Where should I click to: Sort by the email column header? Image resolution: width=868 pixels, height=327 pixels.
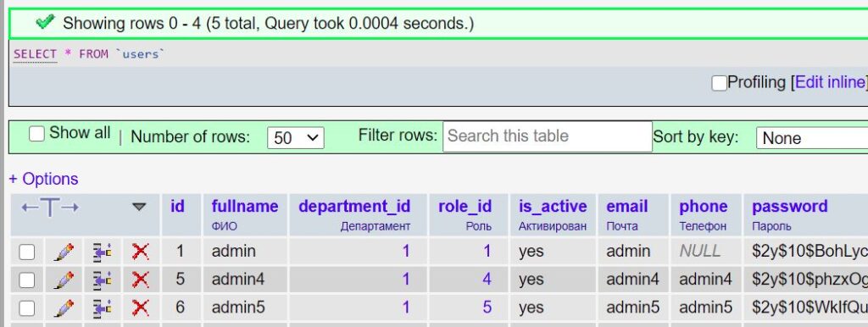click(x=626, y=207)
